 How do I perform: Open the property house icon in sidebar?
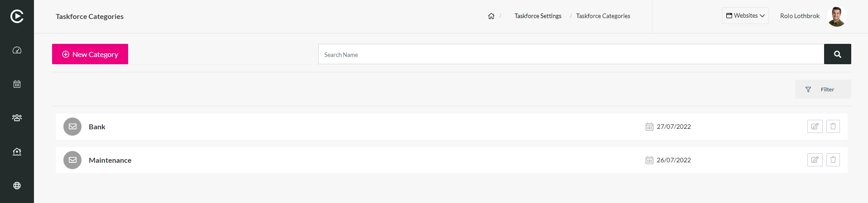[17, 151]
